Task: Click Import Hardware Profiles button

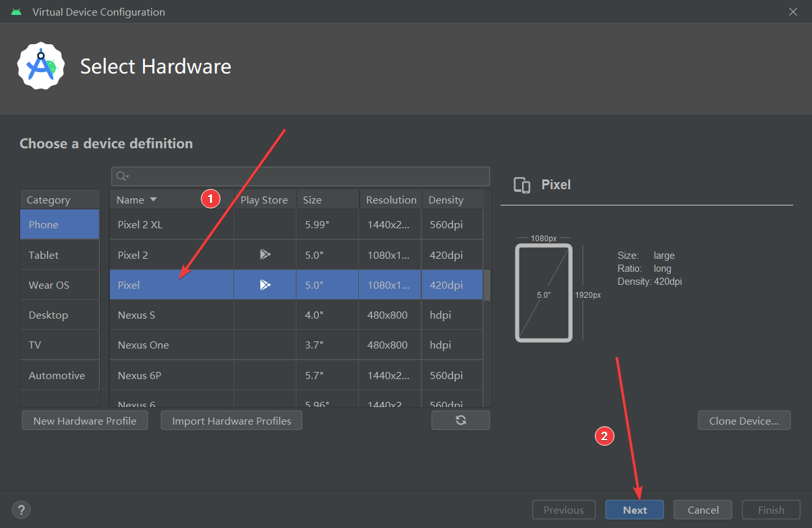Action: (x=231, y=421)
